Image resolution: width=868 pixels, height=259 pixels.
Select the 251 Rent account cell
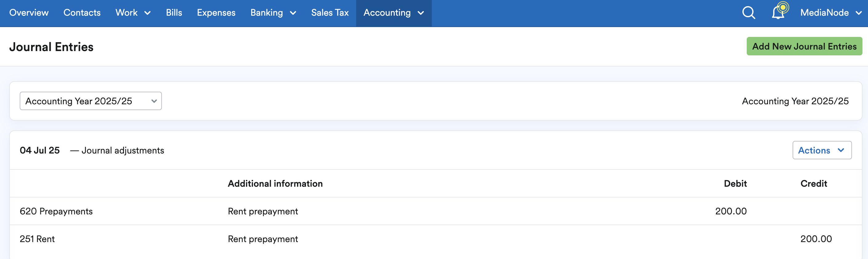pos(37,239)
